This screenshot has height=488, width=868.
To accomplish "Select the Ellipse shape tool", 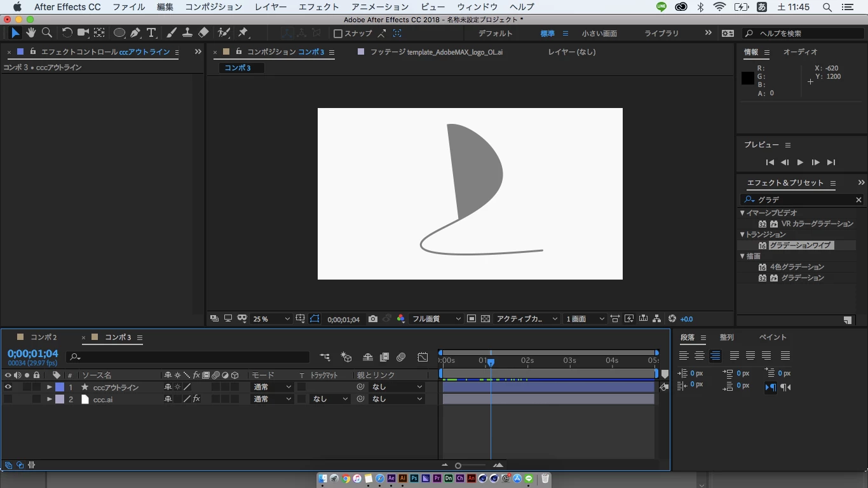I will pyautogui.click(x=119, y=33).
